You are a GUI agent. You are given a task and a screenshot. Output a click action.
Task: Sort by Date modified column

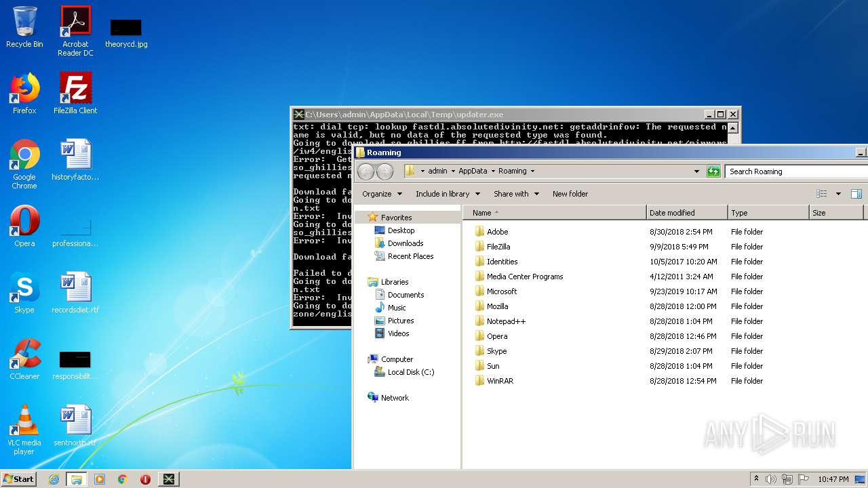pos(687,213)
